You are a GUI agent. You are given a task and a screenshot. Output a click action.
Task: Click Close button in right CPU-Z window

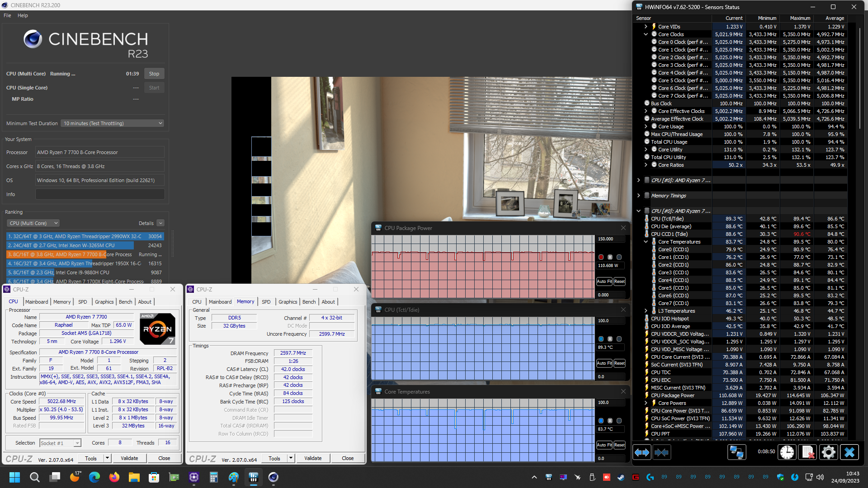pos(348,458)
